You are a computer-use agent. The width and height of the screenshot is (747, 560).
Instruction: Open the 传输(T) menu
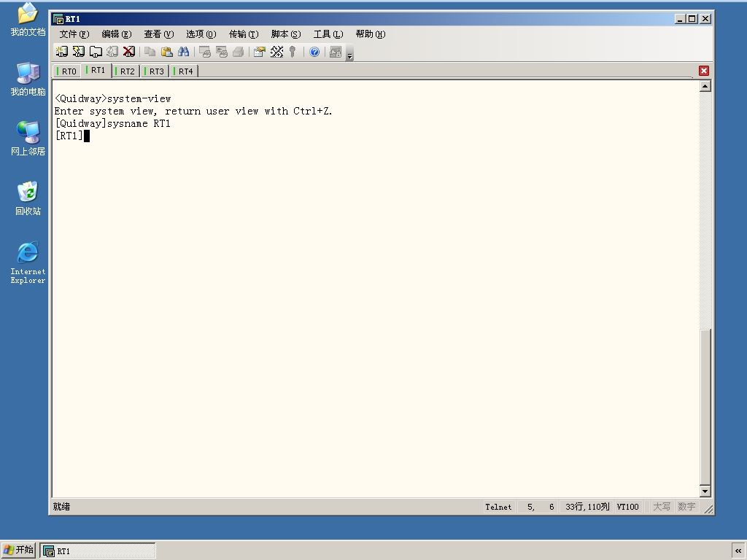[244, 34]
